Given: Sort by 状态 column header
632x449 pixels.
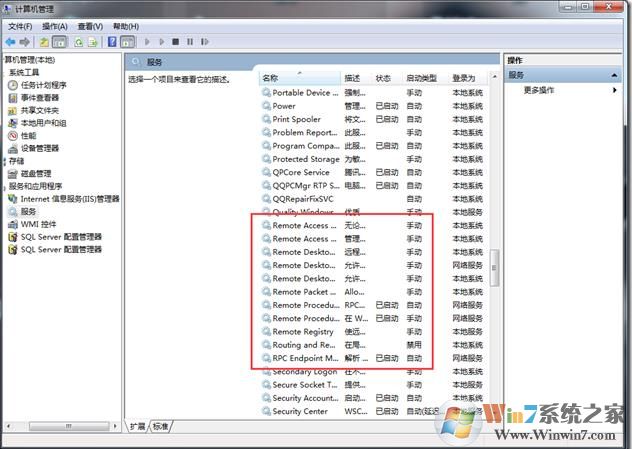Looking at the screenshot, I should 387,78.
